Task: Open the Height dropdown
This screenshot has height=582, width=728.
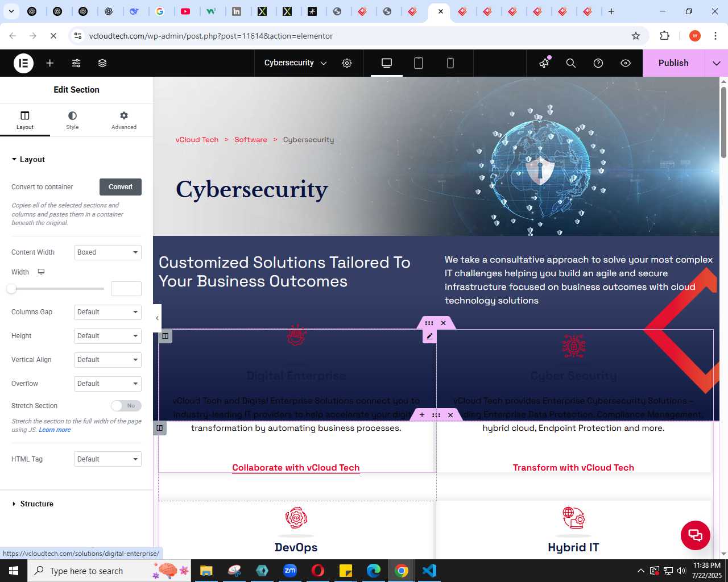Action: (x=107, y=336)
